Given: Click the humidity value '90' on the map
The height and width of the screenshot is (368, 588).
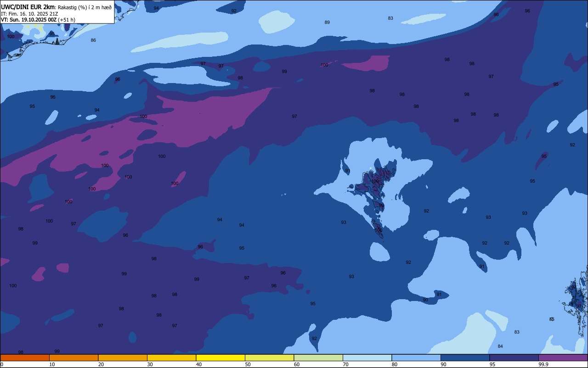Looking at the screenshot, I should 425,300.
